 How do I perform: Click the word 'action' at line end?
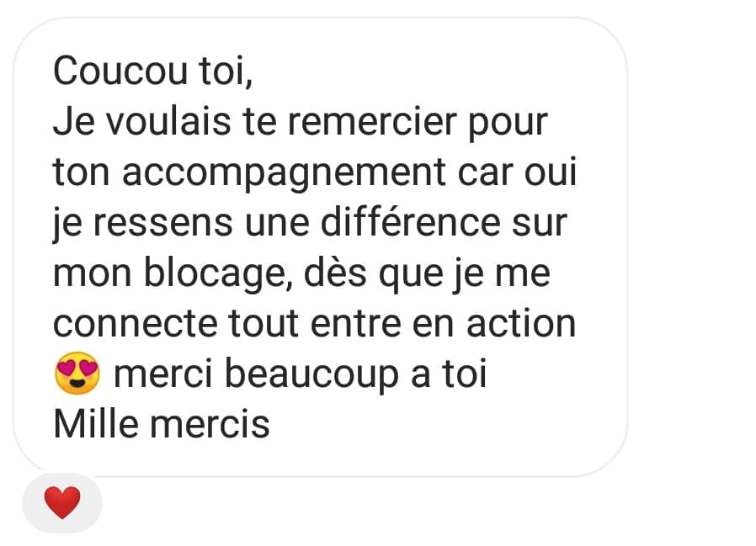[x=521, y=323]
